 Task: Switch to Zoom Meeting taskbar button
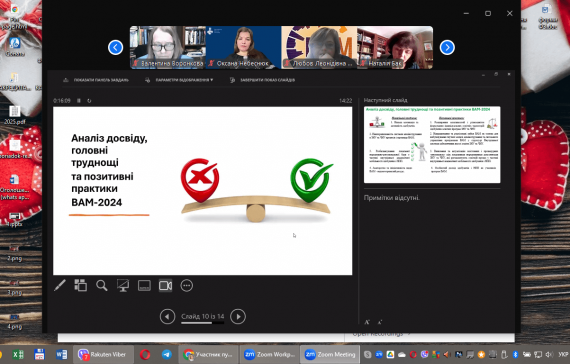coord(330,354)
